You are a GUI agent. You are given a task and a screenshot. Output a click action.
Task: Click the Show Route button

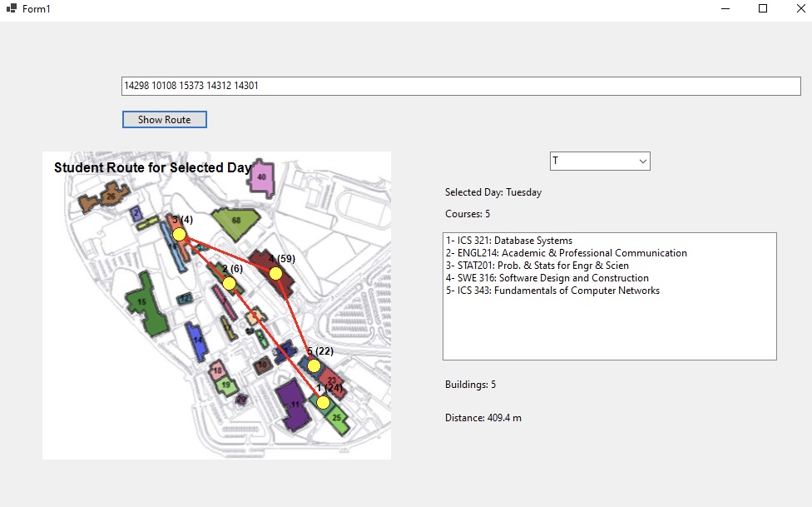click(164, 119)
